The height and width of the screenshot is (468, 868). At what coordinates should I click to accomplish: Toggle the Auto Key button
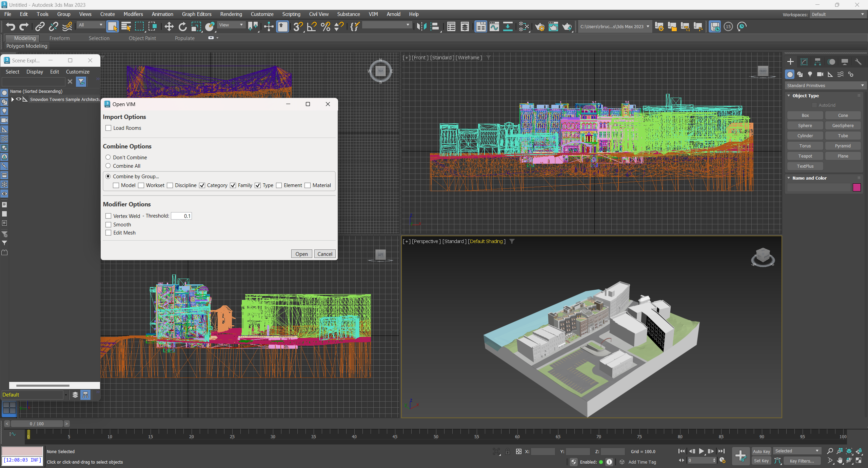[761, 451]
